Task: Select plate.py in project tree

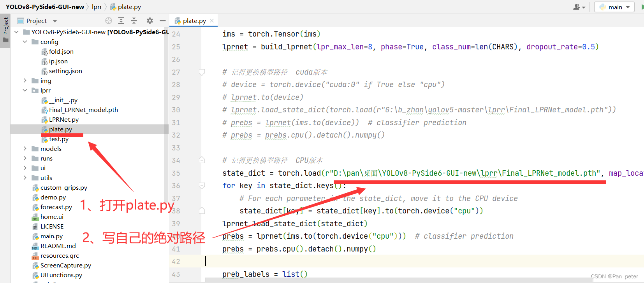Action: pos(60,129)
